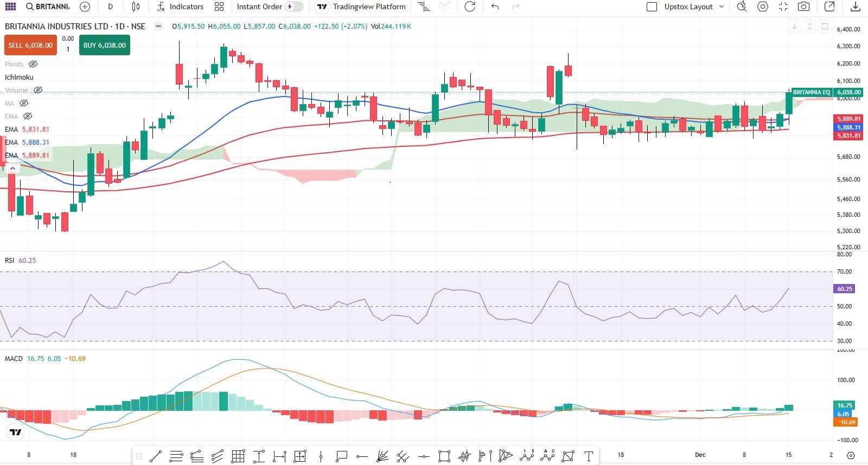Open indicator templates grid icon
The width and height of the screenshot is (868, 465).
219,7
